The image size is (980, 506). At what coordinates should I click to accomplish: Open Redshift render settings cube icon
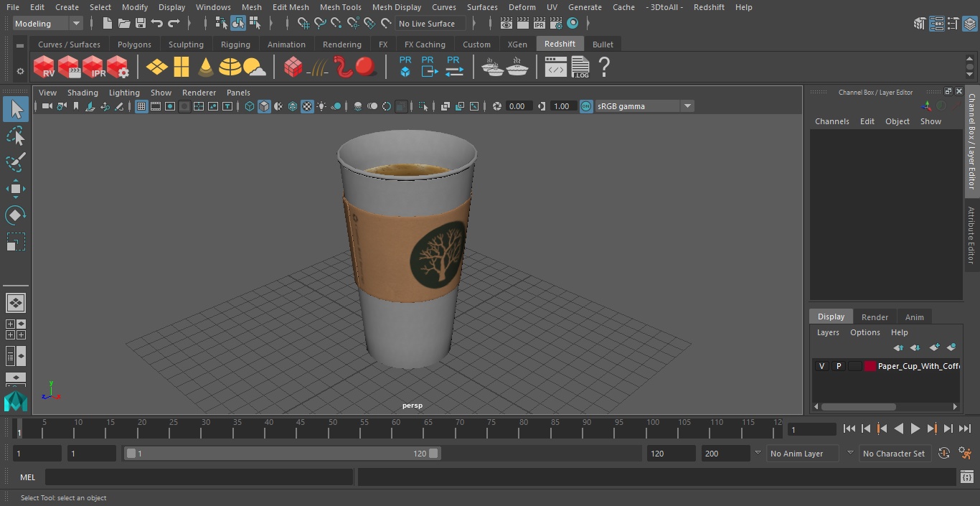(118, 67)
